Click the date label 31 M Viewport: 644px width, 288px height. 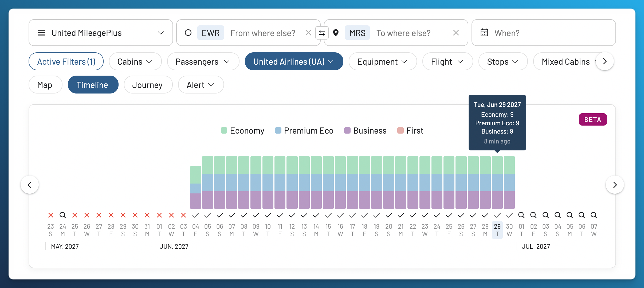tap(147, 230)
